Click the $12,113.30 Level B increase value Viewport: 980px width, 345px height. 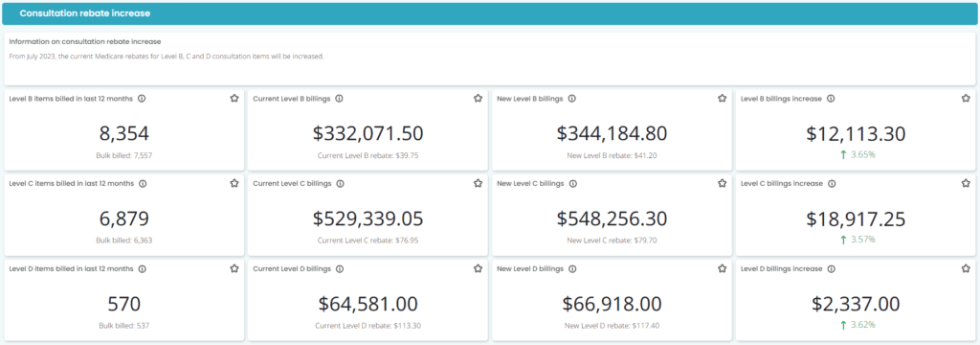tap(856, 133)
